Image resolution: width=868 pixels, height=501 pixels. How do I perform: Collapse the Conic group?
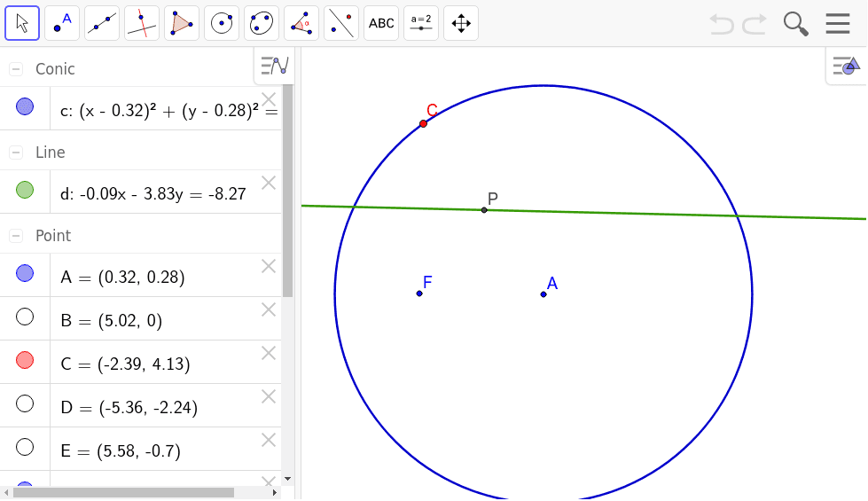click(x=16, y=69)
